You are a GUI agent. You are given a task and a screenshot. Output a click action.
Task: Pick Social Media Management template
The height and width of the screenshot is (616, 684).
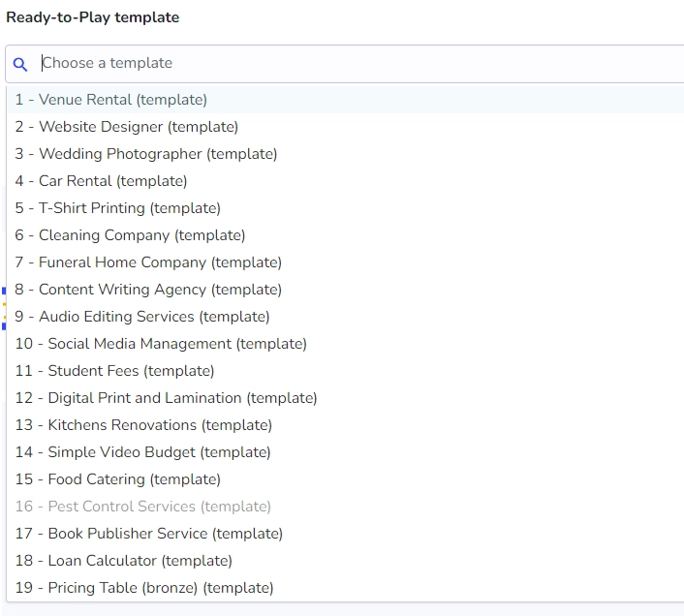point(346,344)
